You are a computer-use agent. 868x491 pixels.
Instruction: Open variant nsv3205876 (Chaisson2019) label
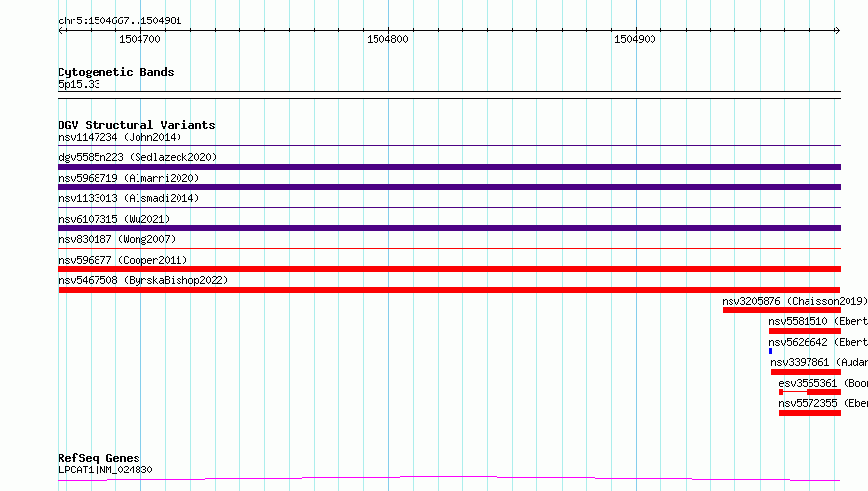(795, 301)
